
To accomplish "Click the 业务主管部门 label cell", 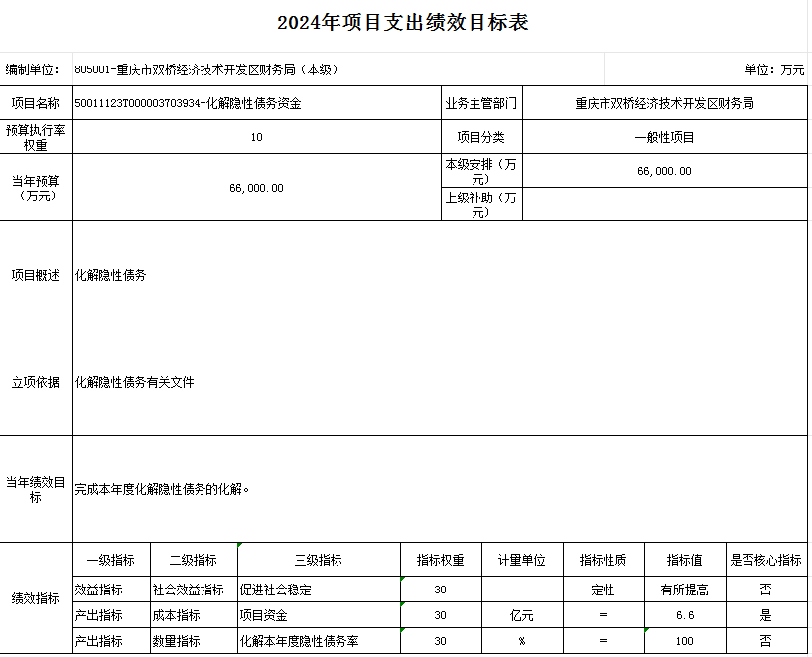I will (481, 103).
